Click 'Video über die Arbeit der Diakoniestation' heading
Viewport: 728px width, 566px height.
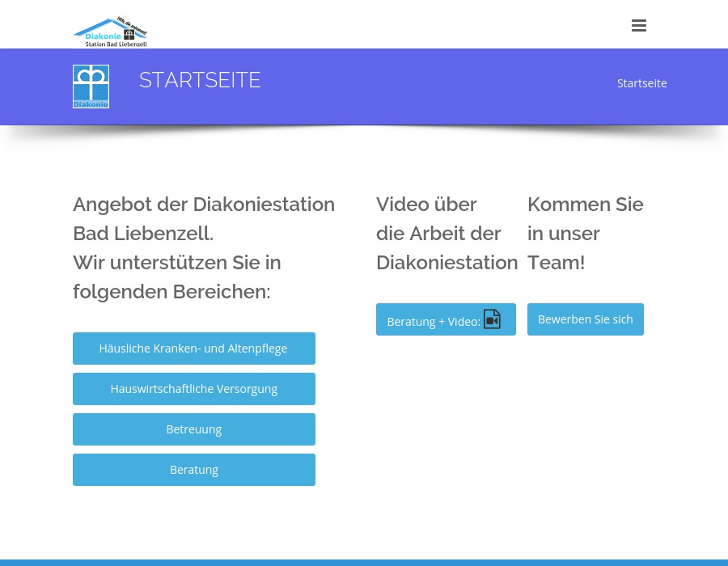[x=447, y=233]
